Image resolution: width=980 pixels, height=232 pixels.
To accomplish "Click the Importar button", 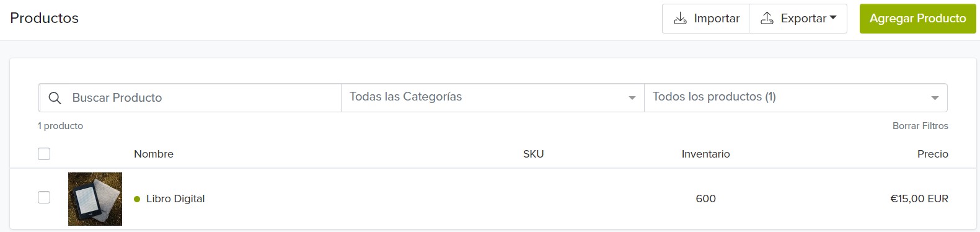I will click(706, 19).
